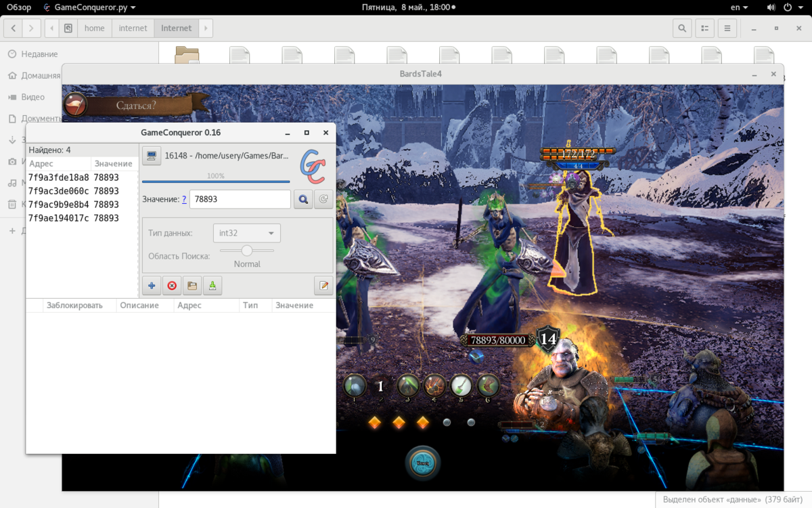Click the path bar right arrow
812x508 pixels.
tap(206, 28)
